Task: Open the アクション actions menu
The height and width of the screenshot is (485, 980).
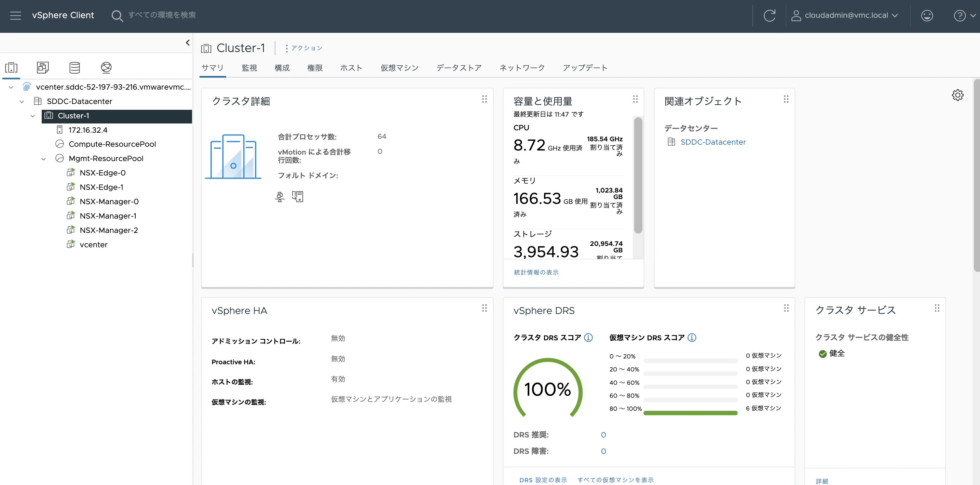Action: point(303,48)
